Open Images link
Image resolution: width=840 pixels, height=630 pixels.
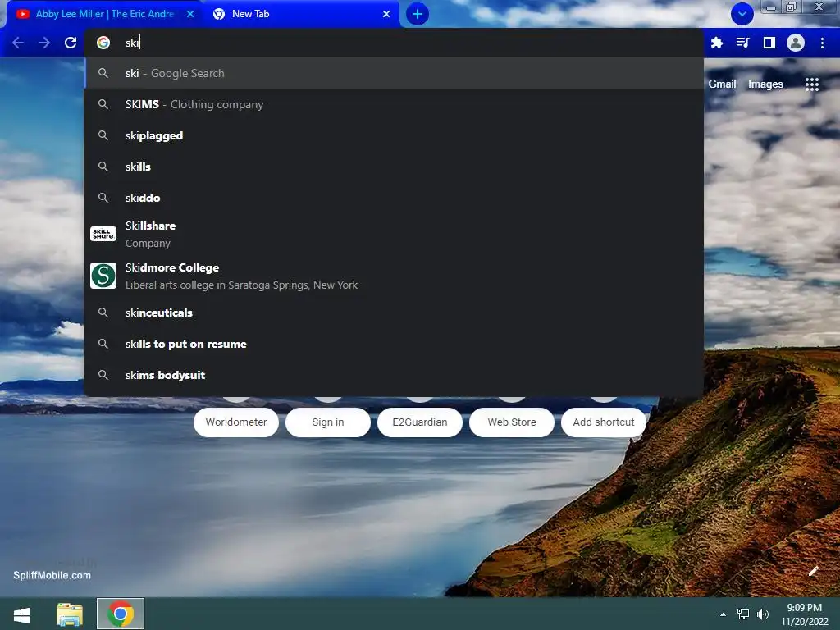(x=765, y=84)
